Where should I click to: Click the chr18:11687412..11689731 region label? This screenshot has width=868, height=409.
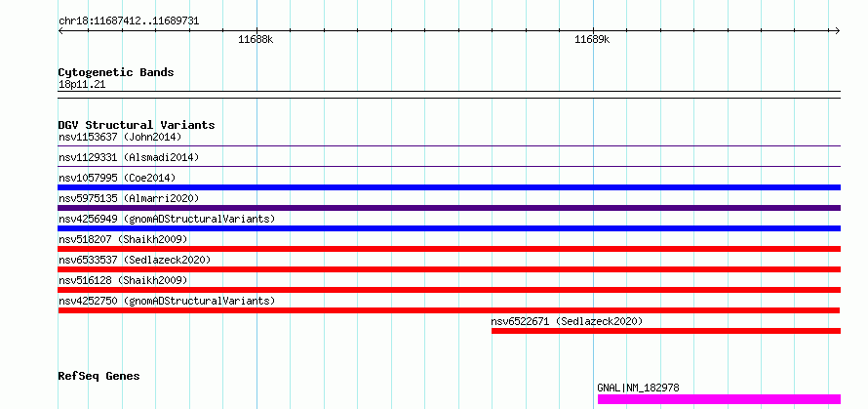(129, 21)
